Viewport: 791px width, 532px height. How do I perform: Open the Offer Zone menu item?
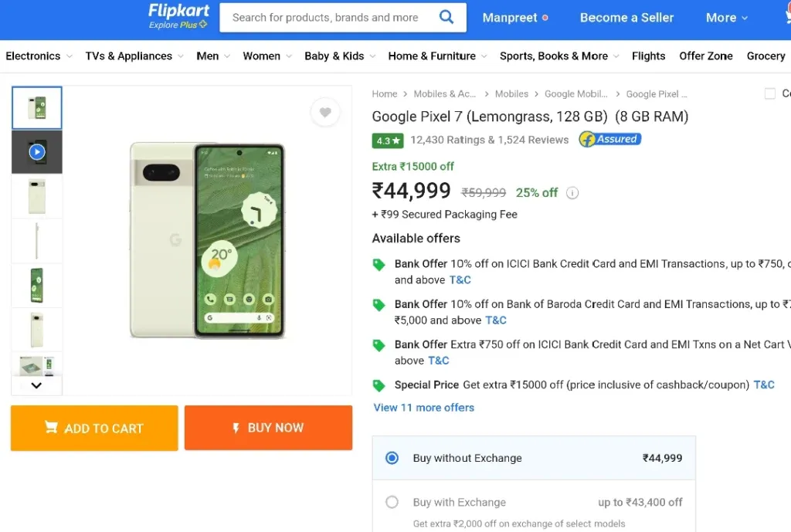pyautogui.click(x=706, y=56)
